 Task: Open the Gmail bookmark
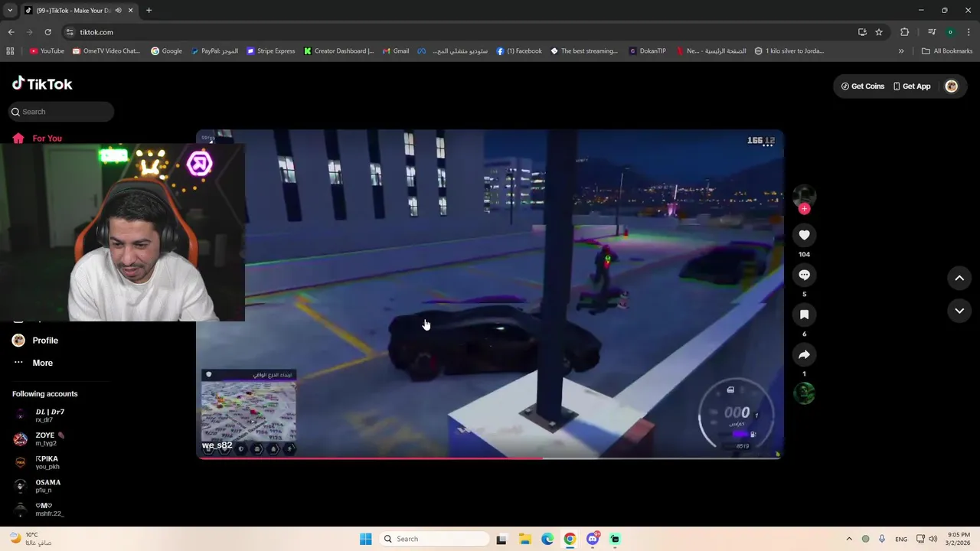pyautogui.click(x=396, y=51)
